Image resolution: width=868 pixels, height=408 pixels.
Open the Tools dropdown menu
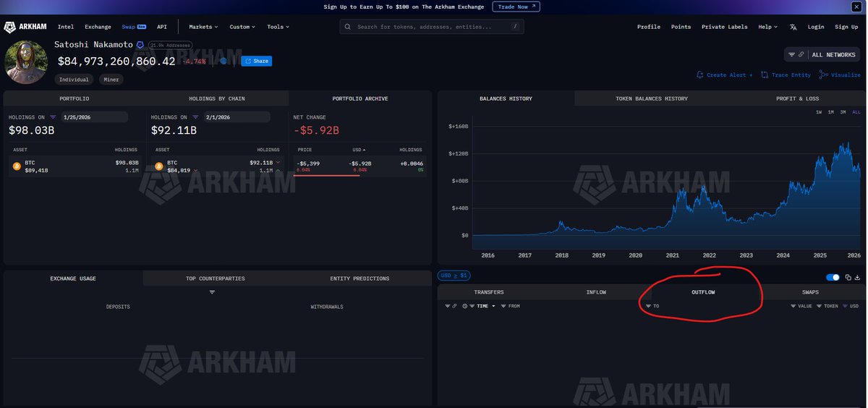click(278, 27)
